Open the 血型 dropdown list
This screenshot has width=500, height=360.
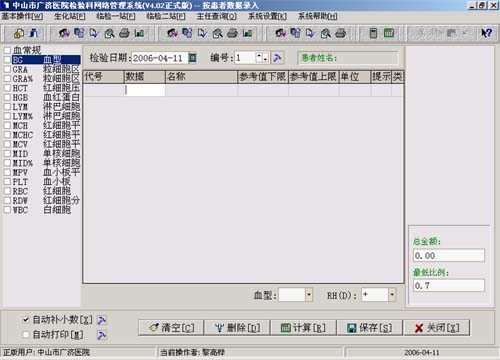click(x=309, y=295)
